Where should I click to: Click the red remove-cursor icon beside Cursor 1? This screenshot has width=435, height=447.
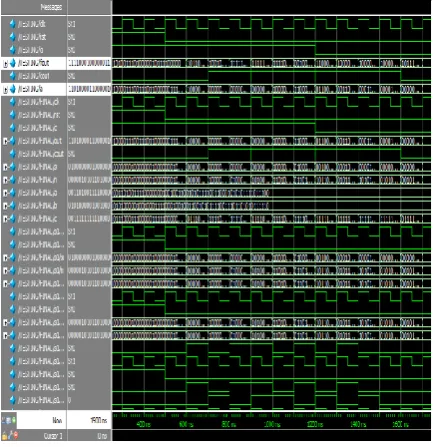[15, 435]
